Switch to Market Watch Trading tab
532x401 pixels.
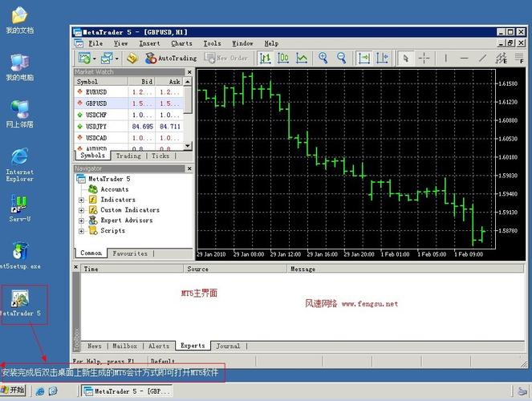[x=128, y=156]
